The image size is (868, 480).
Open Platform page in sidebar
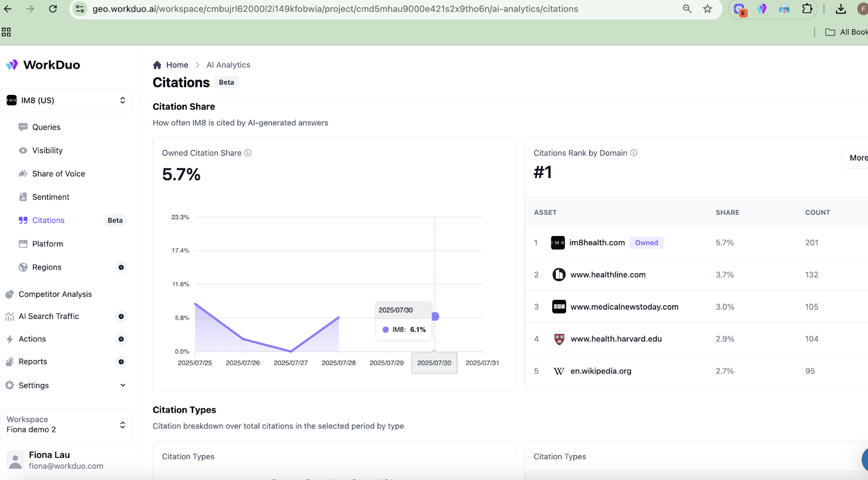48,244
